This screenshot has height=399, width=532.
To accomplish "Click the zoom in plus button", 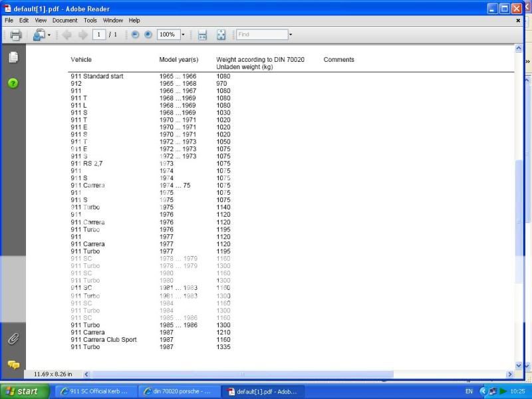I will coord(148,35).
